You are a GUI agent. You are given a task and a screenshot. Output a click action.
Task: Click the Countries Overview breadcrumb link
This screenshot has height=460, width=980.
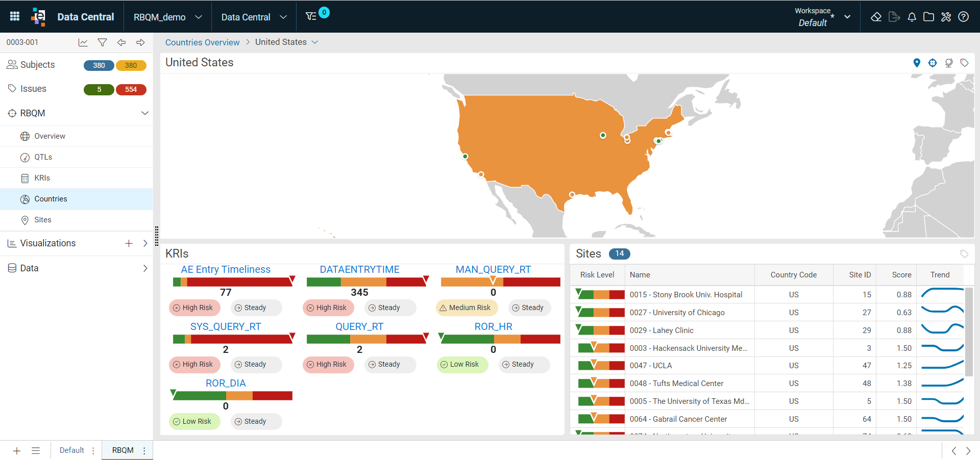202,42
